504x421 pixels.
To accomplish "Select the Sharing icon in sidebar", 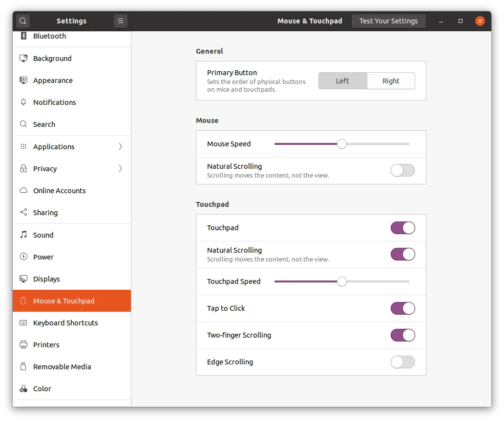I will pyautogui.click(x=23, y=212).
